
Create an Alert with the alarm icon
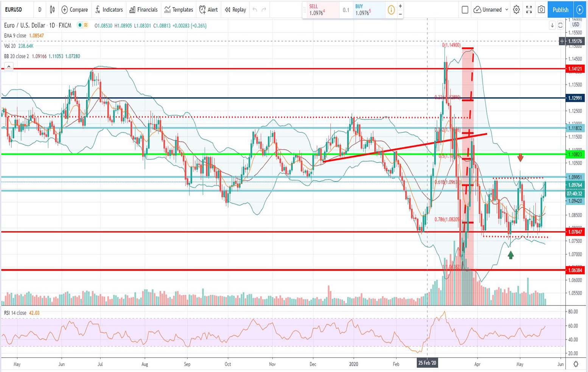coord(208,9)
